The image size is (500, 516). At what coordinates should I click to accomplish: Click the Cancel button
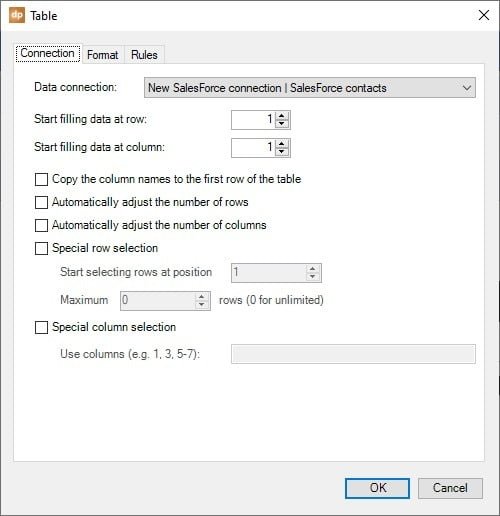pos(450,488)
